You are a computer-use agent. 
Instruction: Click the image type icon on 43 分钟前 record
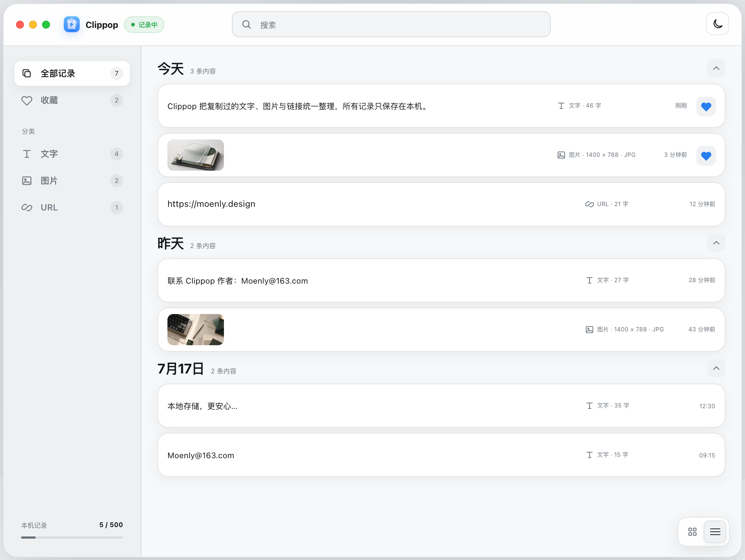click(589, 330)
